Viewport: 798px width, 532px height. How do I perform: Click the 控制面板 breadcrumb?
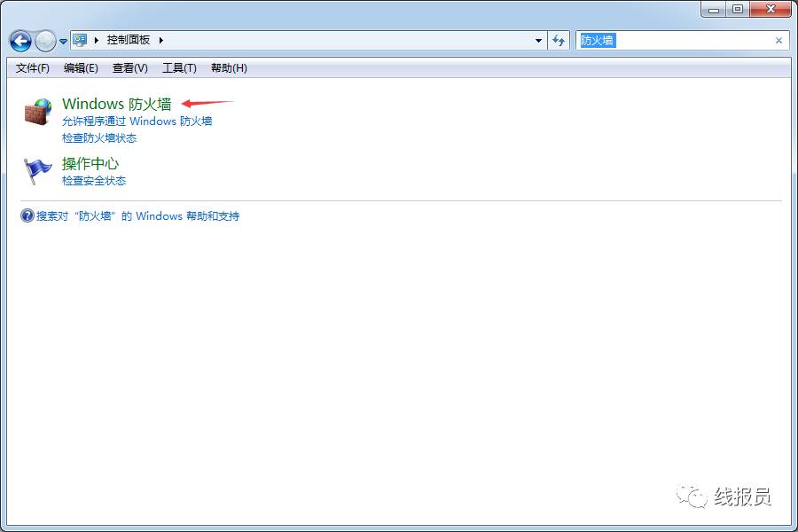(129, 40)
